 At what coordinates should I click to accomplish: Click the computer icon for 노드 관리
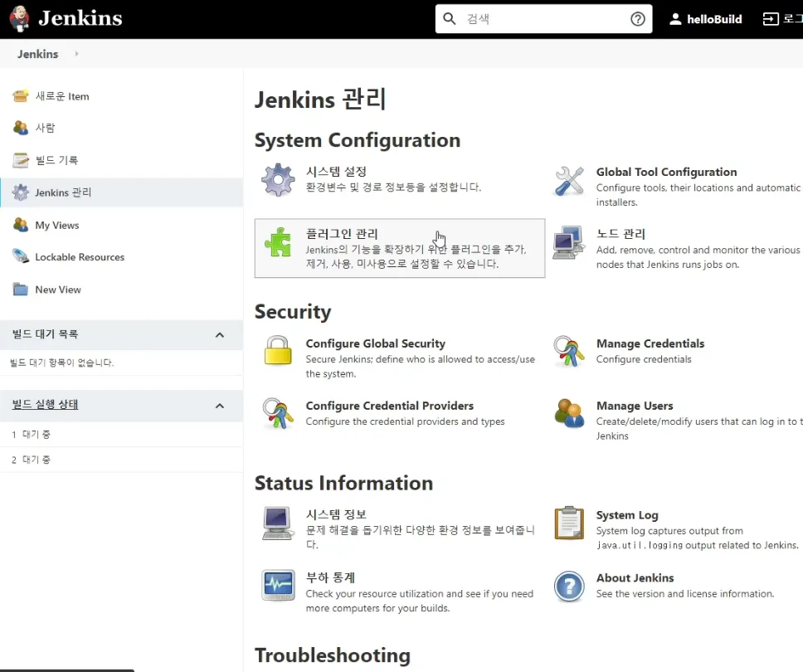coord(569,242)
